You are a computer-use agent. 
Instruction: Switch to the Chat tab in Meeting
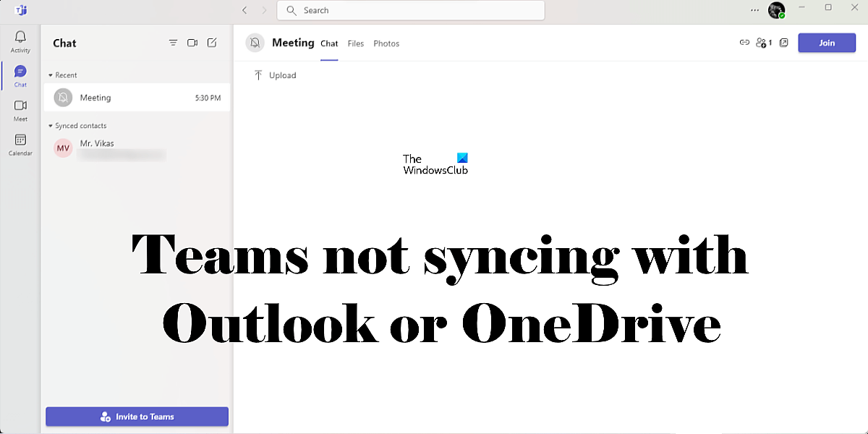[x=329, y=43]
